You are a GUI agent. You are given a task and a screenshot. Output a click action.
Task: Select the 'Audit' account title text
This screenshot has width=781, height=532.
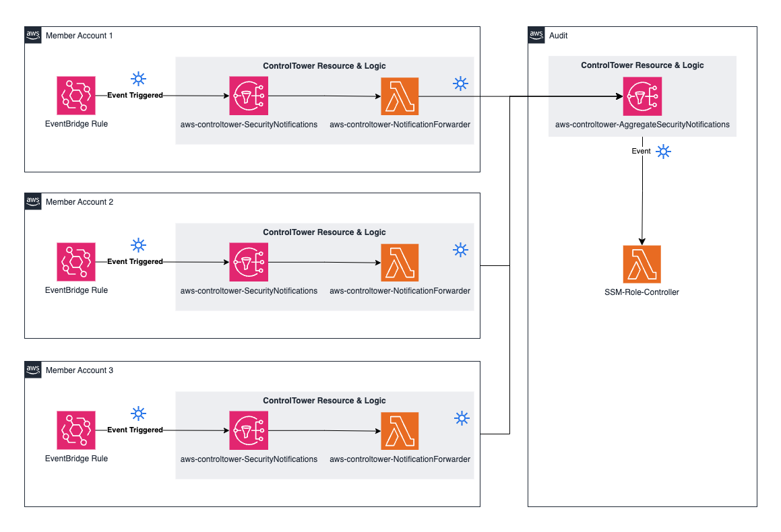coord(559,35)
